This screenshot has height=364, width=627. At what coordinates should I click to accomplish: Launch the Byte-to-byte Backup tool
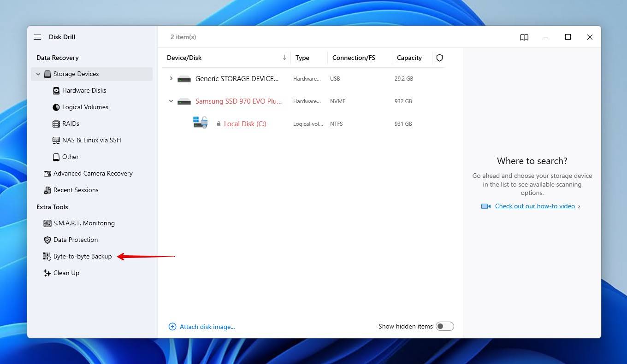click(x=83, y=256)
